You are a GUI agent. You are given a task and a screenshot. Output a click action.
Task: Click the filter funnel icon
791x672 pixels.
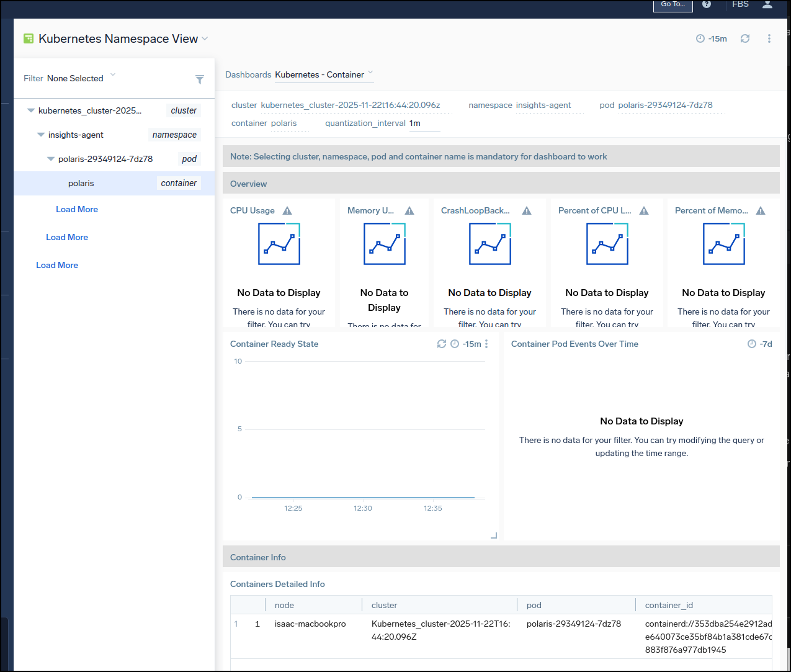coord(200,79)
